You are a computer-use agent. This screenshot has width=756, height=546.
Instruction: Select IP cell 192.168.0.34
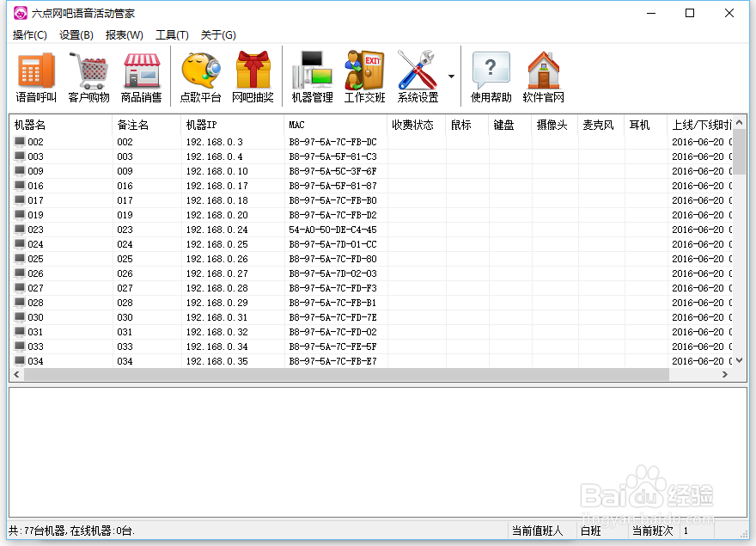(x=217, y=347)
